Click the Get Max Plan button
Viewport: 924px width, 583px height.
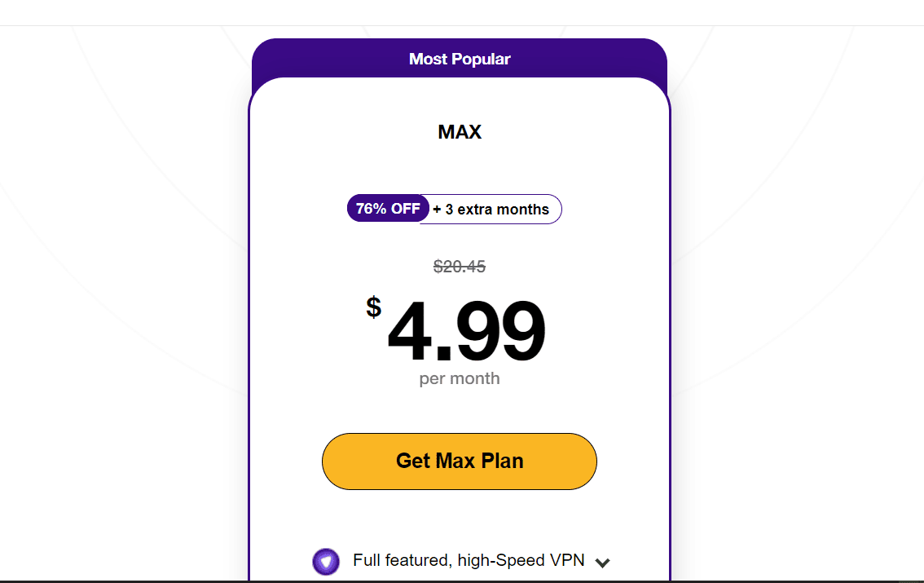coord(459,461)
